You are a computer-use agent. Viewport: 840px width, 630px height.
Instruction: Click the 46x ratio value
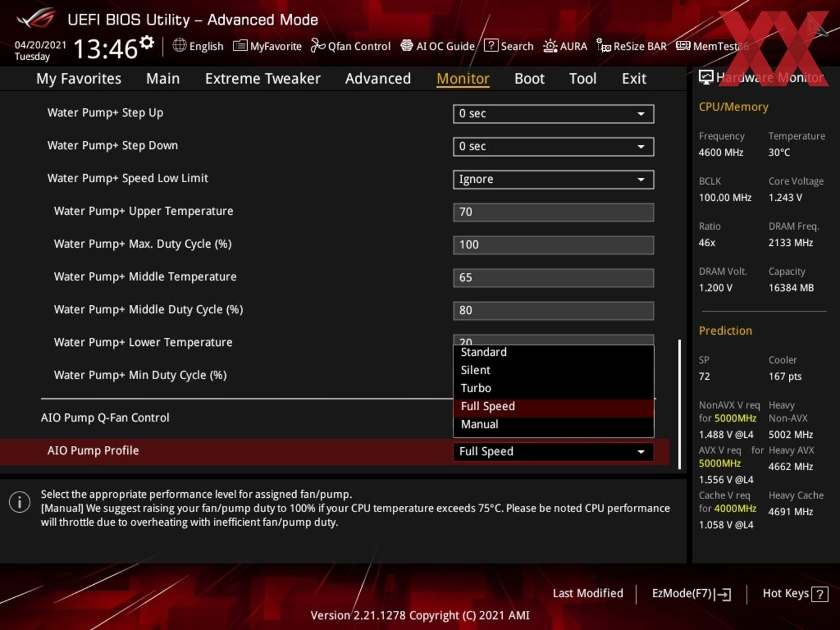point(707,242)
